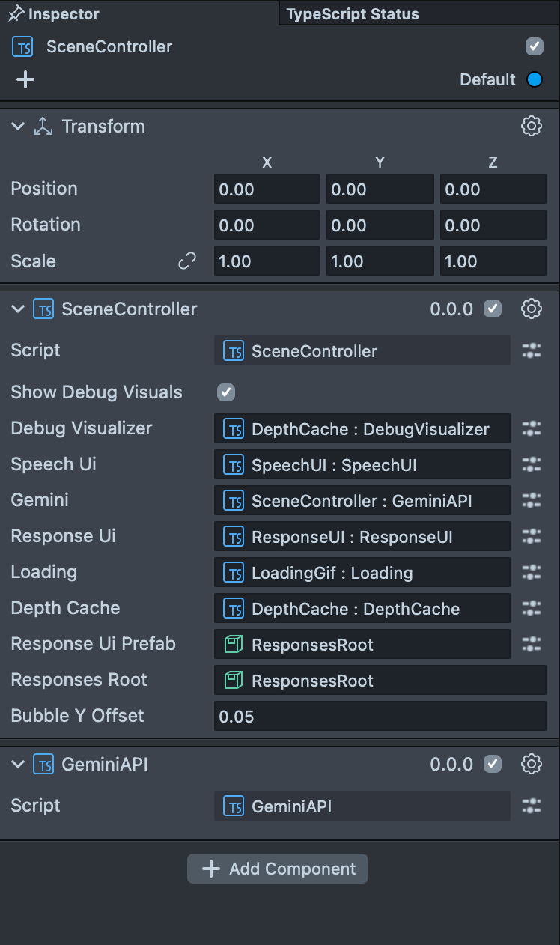Click the picker icon beside Response Ui Prefab
Image resolution: width=560 pixels, height=945 pixels.
coord(531,644)
